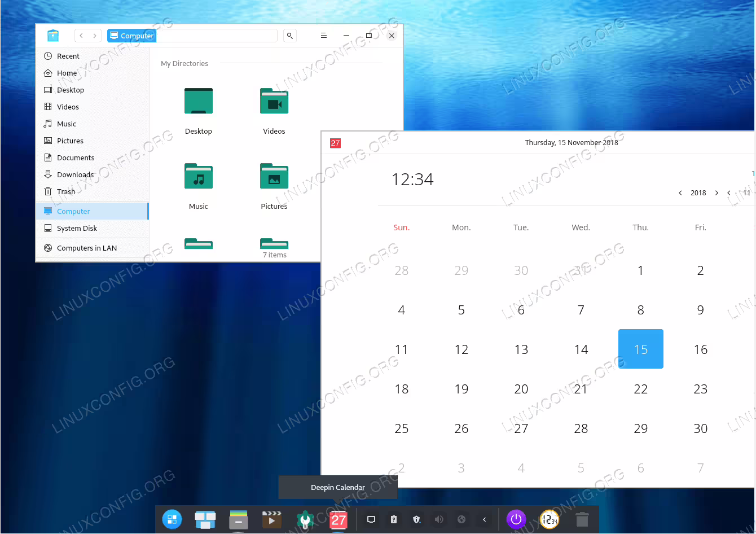Select Videos in the sidebar
Screen dimensions: 756x534
tap(92, 107)
